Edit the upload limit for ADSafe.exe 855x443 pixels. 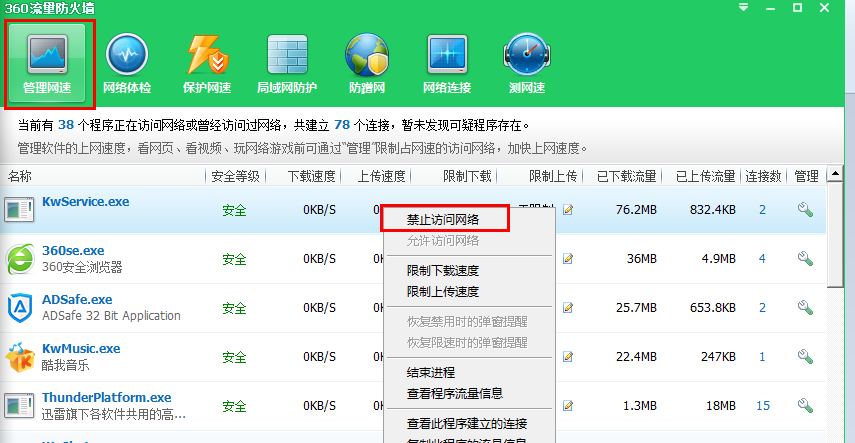click(568, 308)
